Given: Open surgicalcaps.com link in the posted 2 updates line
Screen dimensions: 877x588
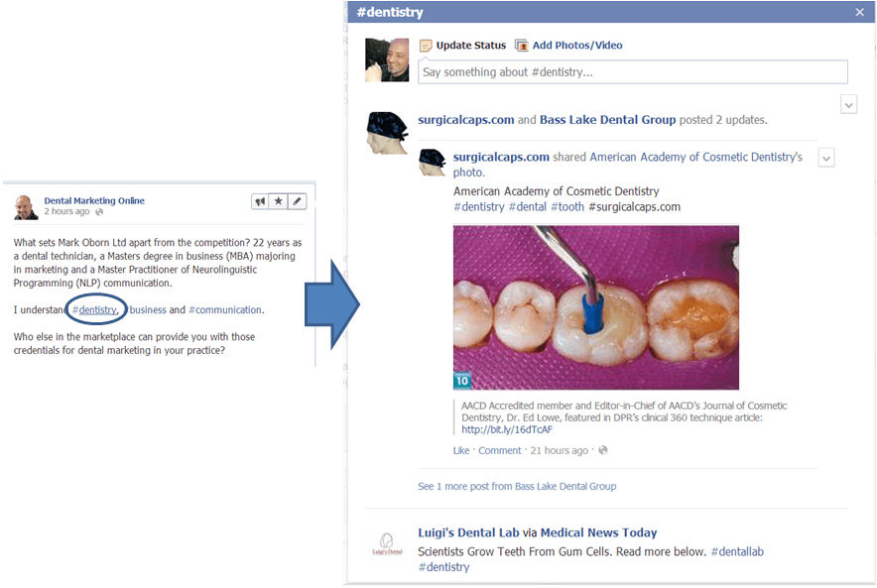Looking at the screenshot, I should (x=466, y=120).
